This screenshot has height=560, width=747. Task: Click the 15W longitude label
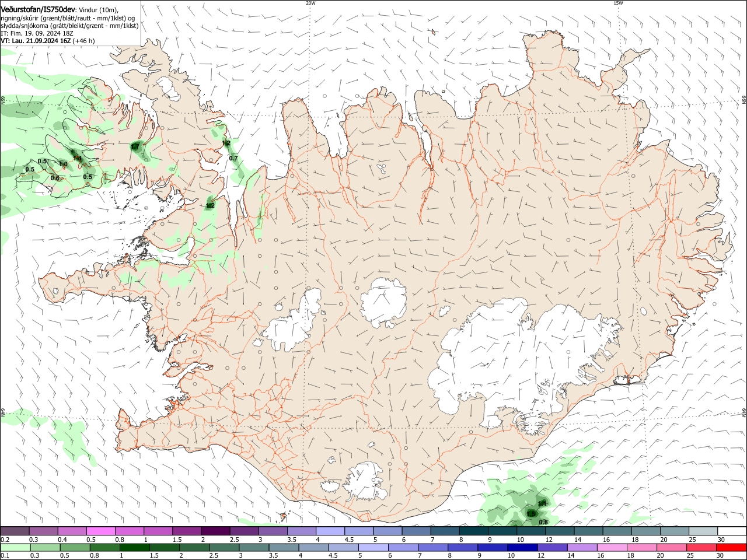click(618, 3)
